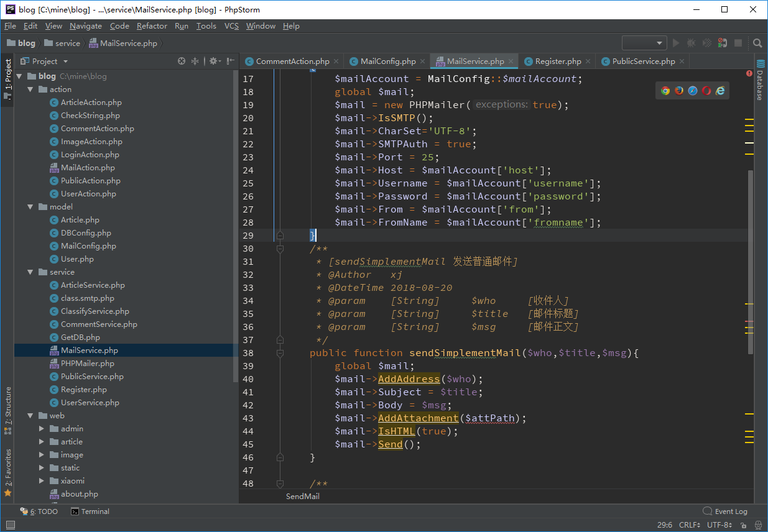The width and height of the screenshot is (768, 532).
Task: Switch to the Register.php tab
Action: coord(557,62)
